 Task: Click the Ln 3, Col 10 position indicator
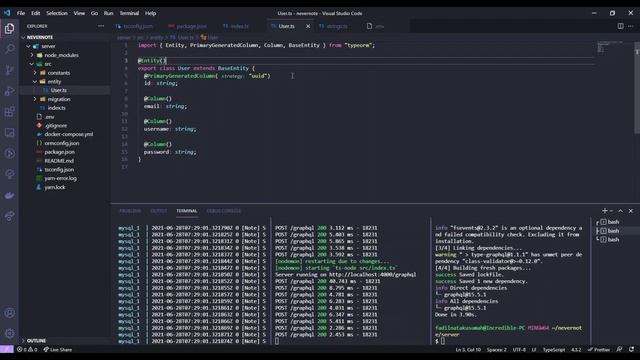tap(468, 349)
